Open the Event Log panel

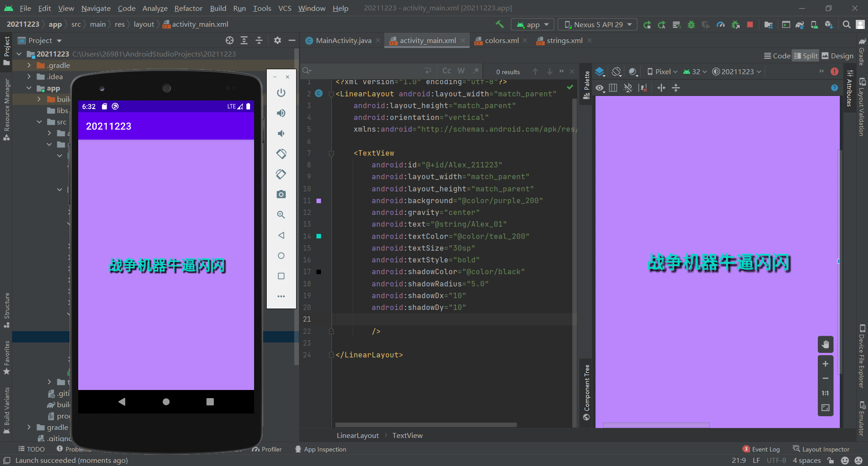pyautogui.click(x=765, y=449)
